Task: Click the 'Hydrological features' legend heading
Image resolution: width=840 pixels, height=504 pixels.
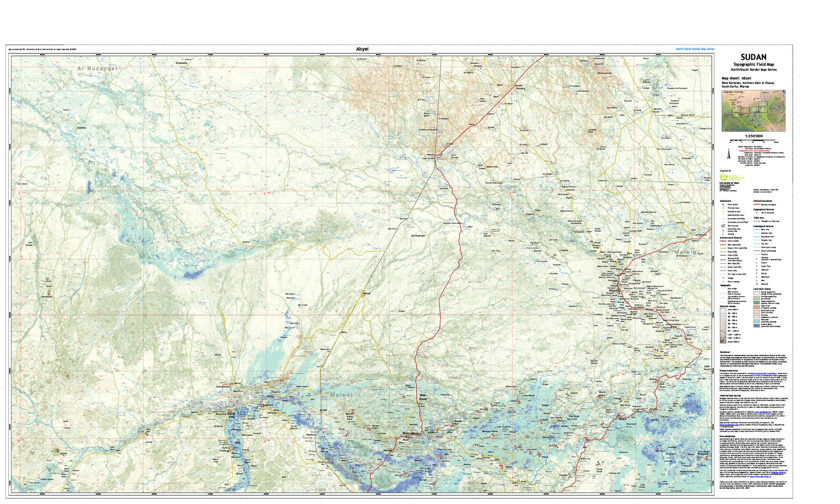Action: click(x=763, y=226)
